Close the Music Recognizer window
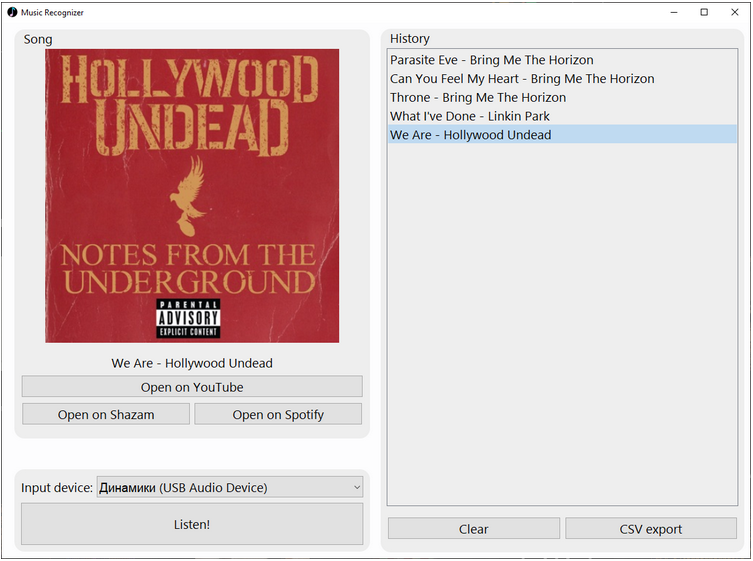 [x=735, y=12]
